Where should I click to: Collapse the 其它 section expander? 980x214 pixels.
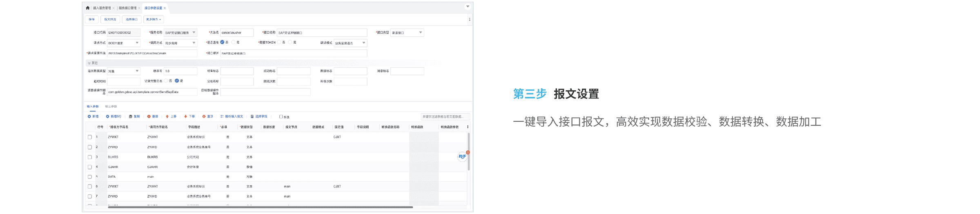point(89,63)
